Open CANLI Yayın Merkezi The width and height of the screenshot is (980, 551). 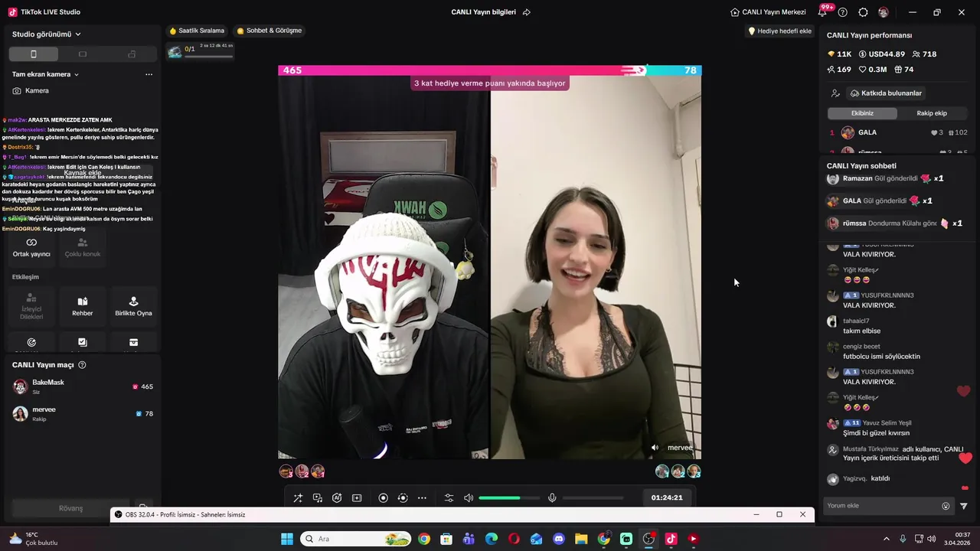click(x=768, y=12)
